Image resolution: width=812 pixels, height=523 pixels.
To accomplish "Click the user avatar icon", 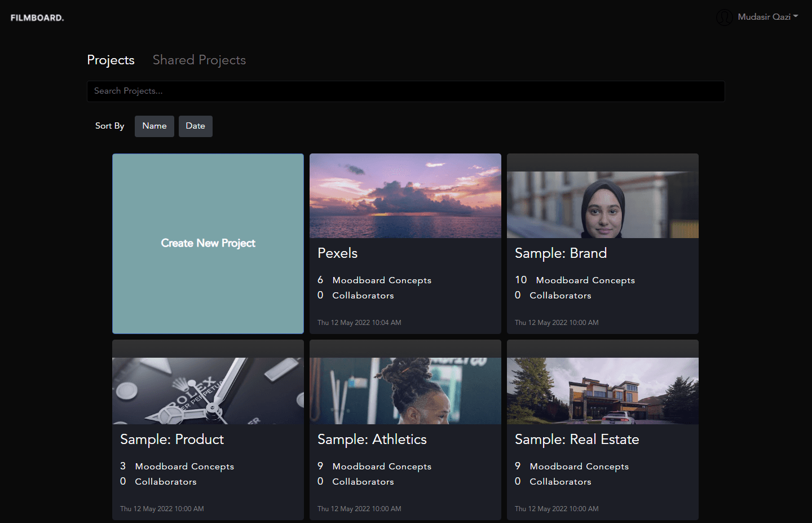I will click(725, 17).
